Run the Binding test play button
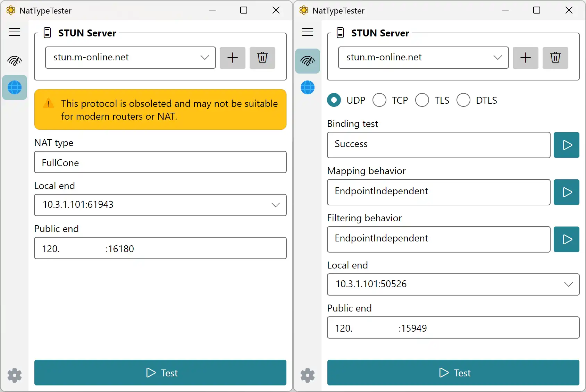586x392 pixels. click(567, 145)
